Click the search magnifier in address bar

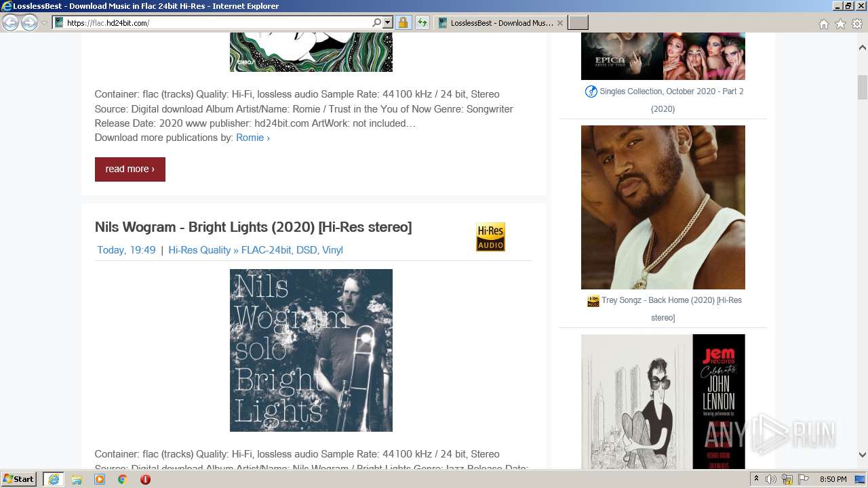click(x=376, y=22)
